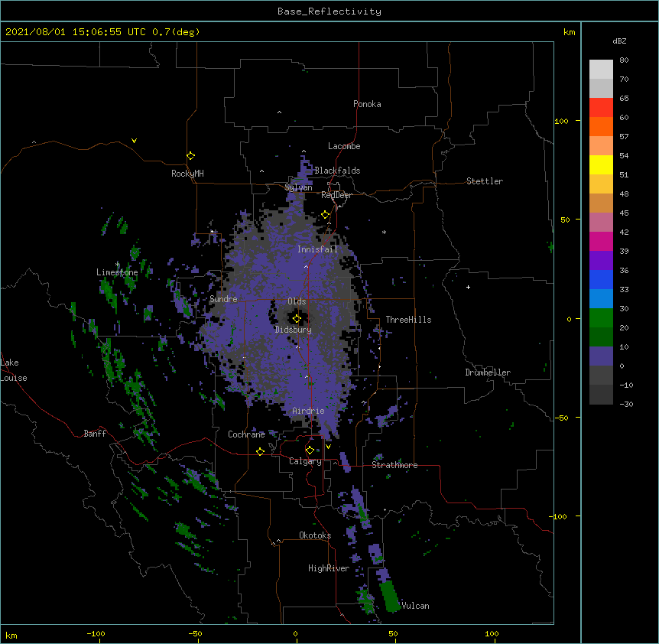Select the dark gray -10 to -30 swatch

click(601, 395)
